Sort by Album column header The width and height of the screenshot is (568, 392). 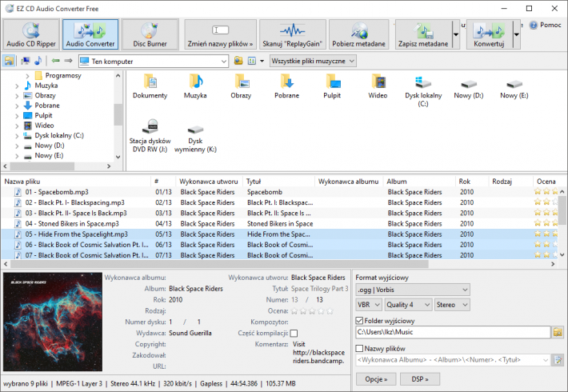click(x=418, y=182)
